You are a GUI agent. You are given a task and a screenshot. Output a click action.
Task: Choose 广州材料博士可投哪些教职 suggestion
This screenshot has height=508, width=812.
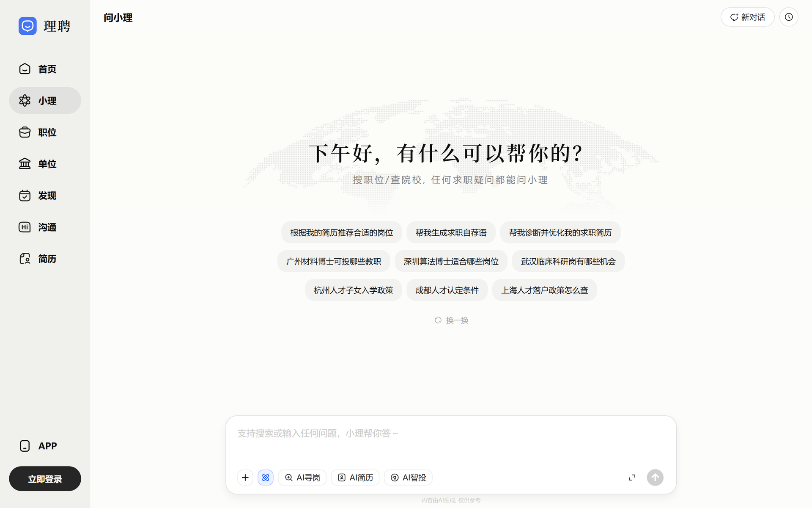(334, 261)
